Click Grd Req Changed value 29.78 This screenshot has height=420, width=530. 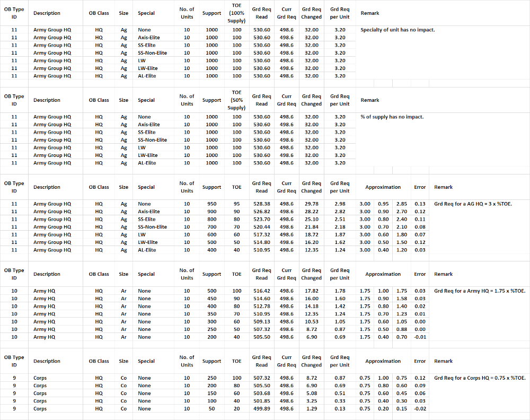311,204
